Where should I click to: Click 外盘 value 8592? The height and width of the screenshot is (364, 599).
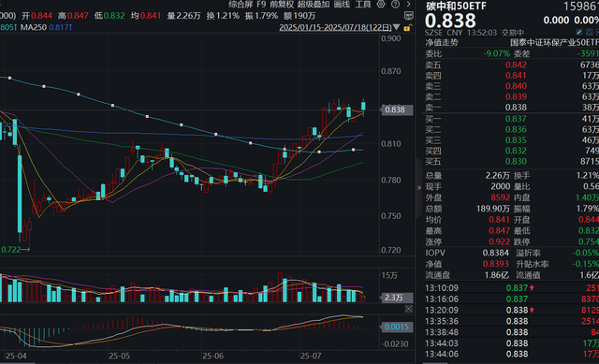(501, 197)
